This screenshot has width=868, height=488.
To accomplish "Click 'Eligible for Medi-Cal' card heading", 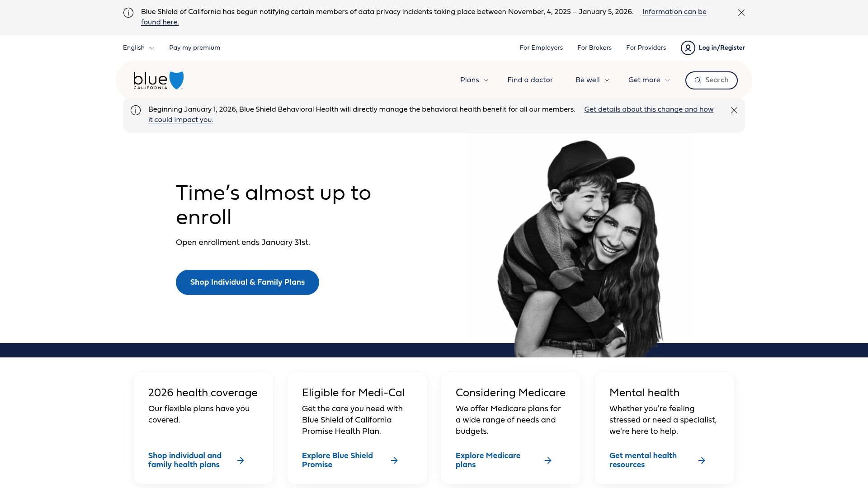I will coord(353,393).
